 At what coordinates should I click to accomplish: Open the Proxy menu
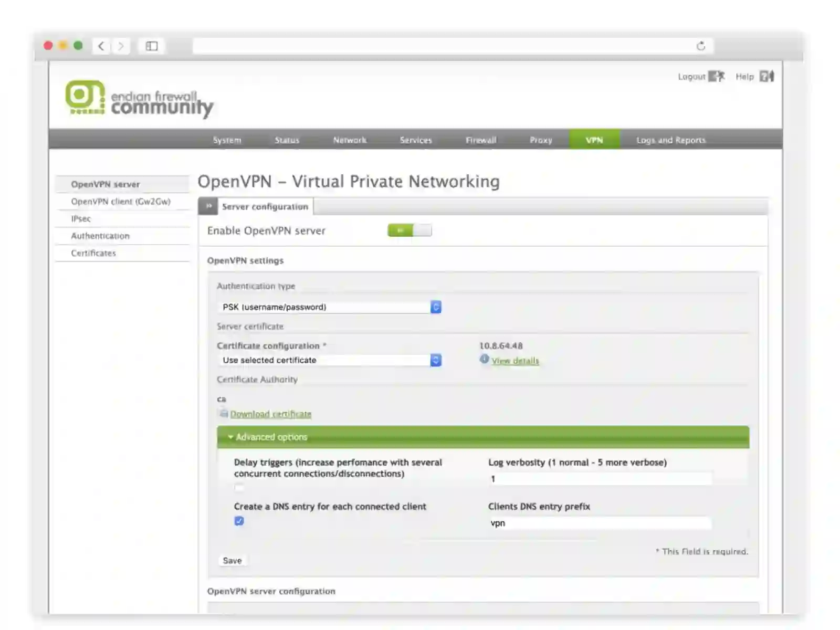pos(541,140)
